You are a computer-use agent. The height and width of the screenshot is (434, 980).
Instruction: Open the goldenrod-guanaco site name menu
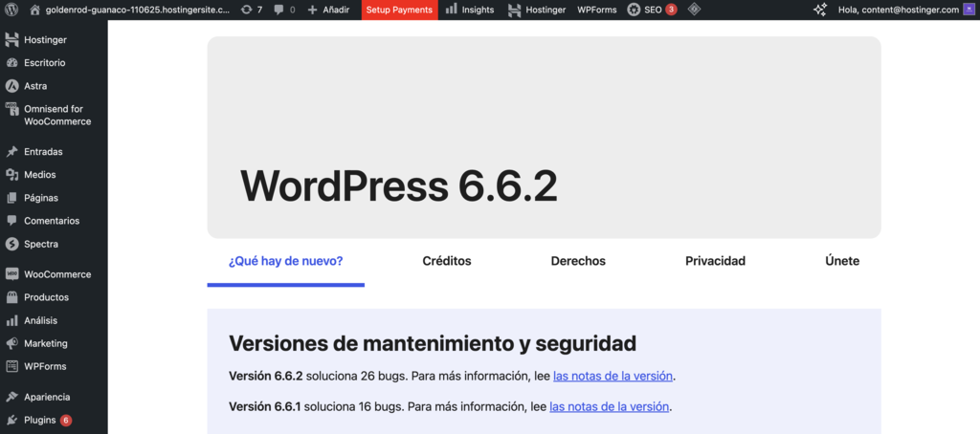click(129, 10)
